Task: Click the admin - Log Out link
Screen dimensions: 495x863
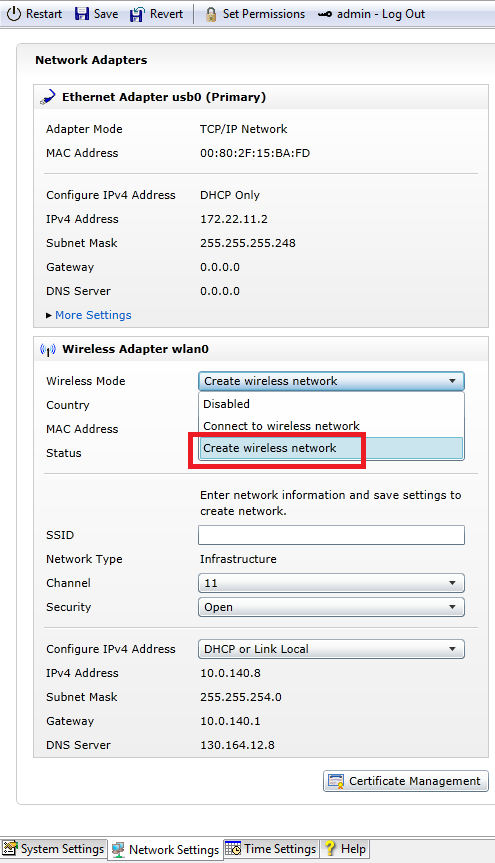Action: (381, 14)
